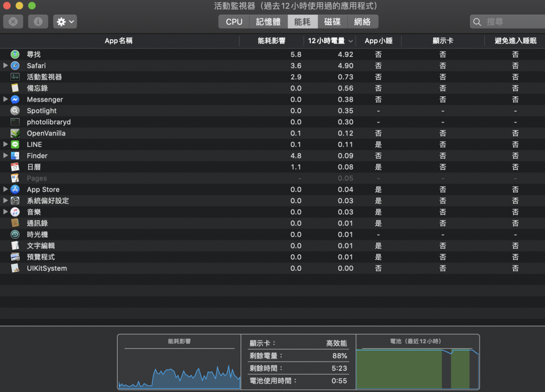
Task: Select the UIKitSystem row name
Action: [x=47, y=269]
